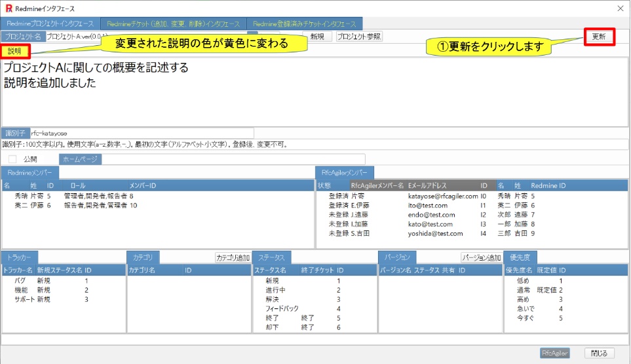Screen dimensions: 631x364
Task: Click into the 説明 description text area
Action: [x=315, y=92]
